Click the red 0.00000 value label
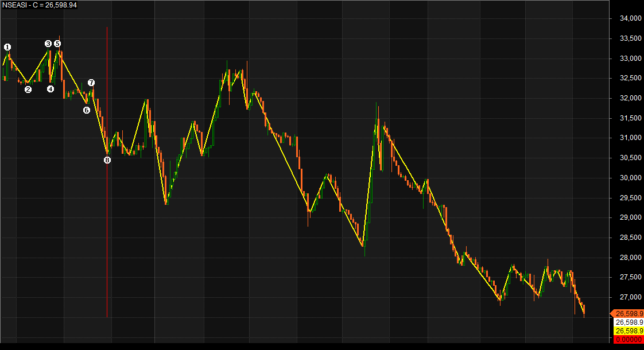The image size is (644, 350). 629,340
